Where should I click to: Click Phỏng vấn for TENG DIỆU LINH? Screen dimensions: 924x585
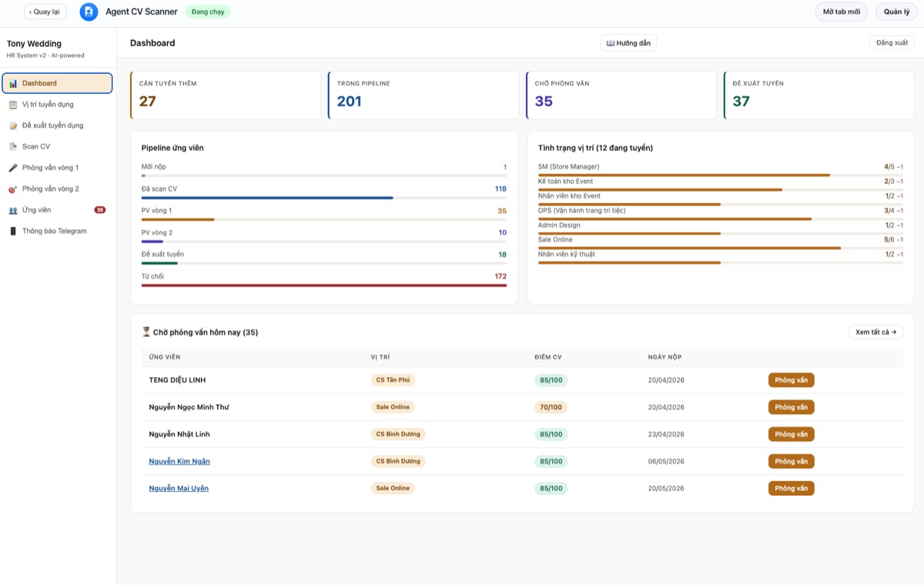click(x=791, y=380)
